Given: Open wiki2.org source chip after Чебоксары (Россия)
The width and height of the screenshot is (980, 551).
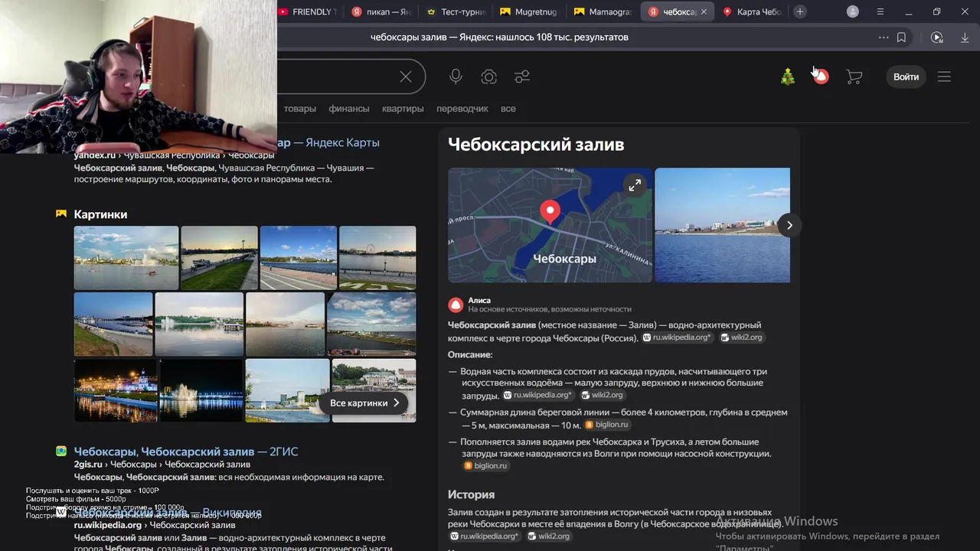Looking at the screenshot, I should pos(741,337).
